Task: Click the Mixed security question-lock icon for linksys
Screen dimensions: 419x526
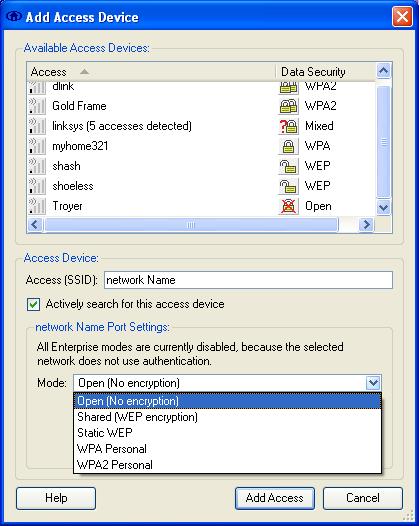Action: coord(288,126)
